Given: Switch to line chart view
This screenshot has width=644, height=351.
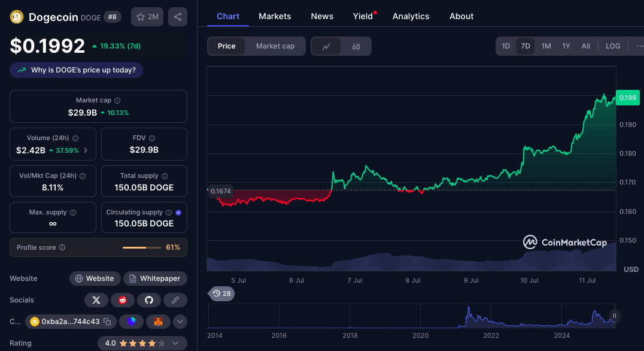Looking at the screenshot, I should pyautogui.click(x=326, y=47).
